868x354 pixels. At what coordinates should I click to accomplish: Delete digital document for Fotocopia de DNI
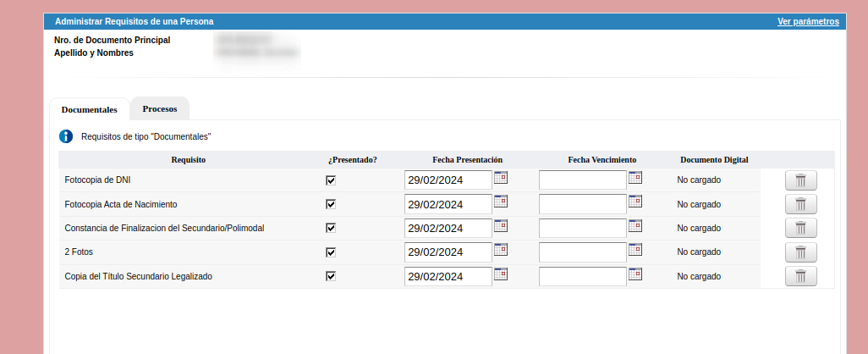(800, 180)
